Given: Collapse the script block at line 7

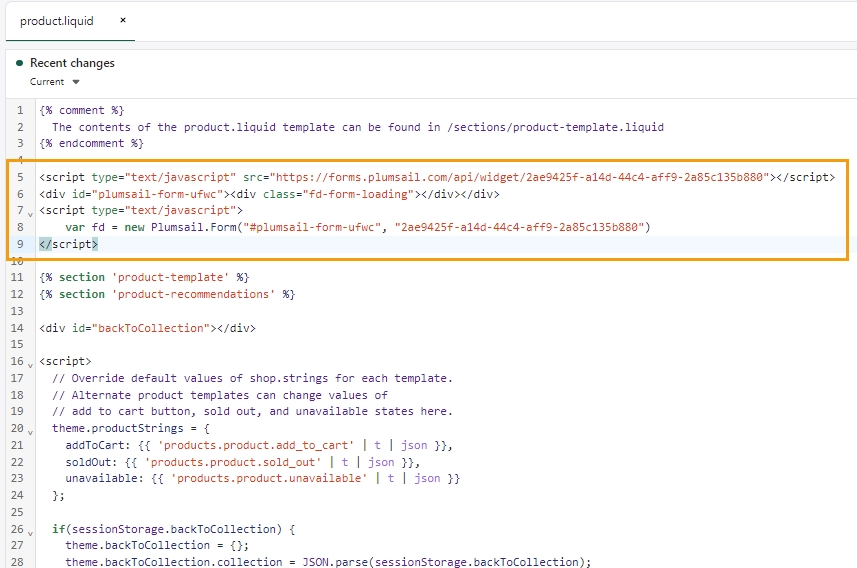Looking at the screenshot, I should (x=31, y=214).
